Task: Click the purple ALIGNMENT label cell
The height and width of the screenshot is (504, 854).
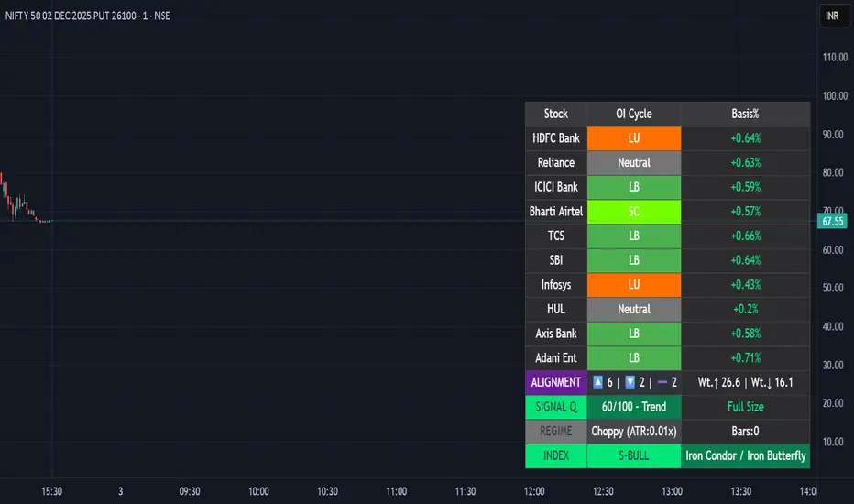Action: tap(556, 382)
